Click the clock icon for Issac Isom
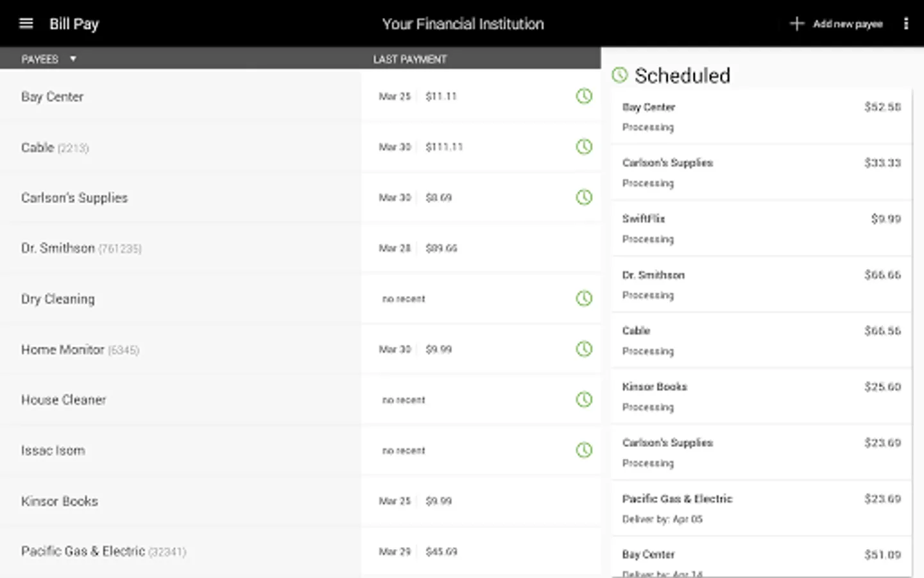 pos(584,450)
